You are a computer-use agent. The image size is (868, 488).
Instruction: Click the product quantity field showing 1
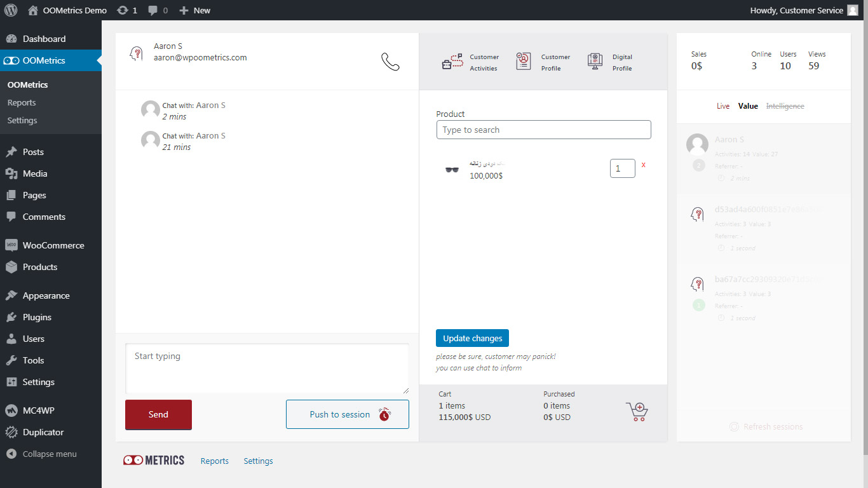tap(622, 168)
